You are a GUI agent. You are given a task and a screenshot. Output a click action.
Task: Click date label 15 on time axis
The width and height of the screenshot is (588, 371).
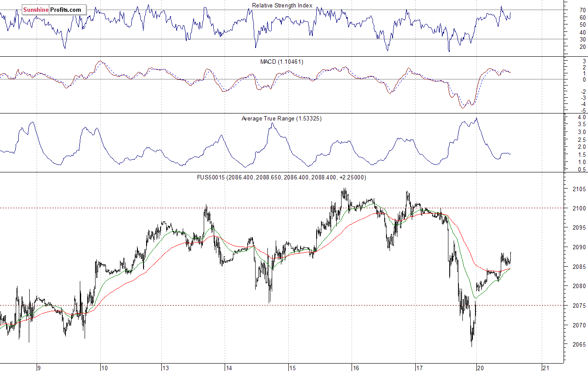point(292,368)
